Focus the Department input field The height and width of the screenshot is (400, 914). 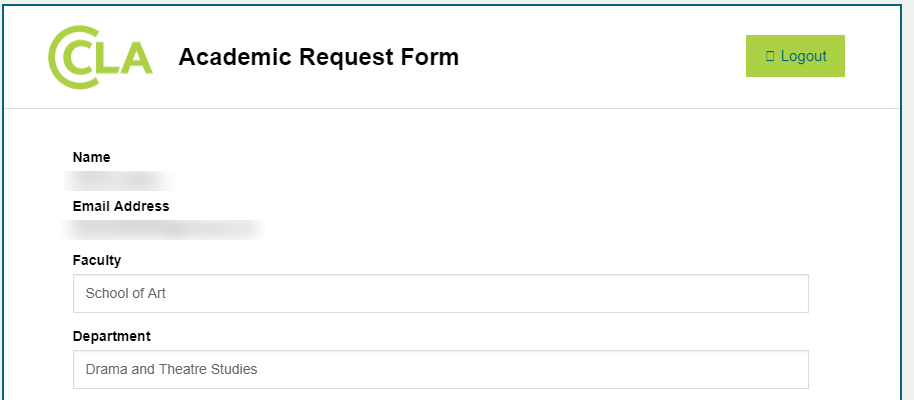(x=440, y=369)
